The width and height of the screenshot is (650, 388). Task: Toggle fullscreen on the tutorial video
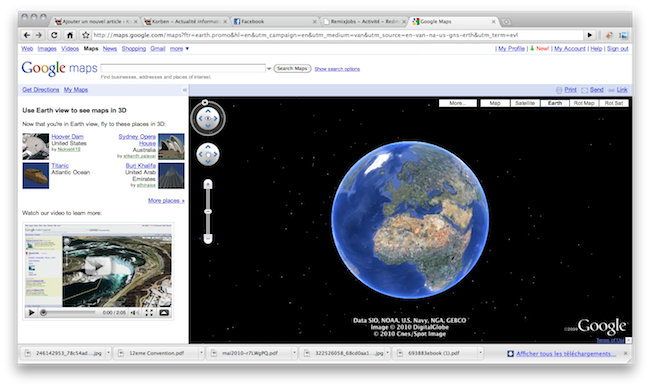tap(149, 313)
